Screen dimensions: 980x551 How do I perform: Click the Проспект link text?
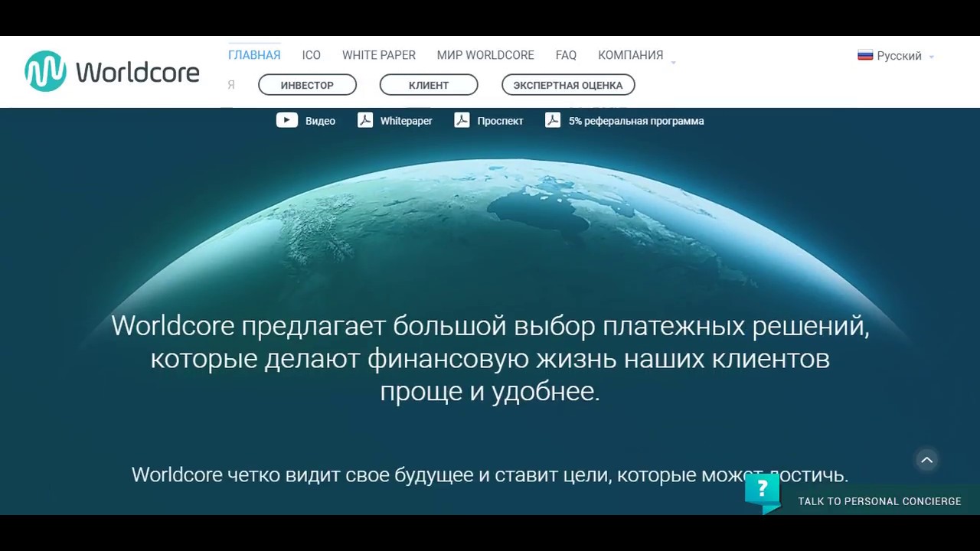(500, 121)
